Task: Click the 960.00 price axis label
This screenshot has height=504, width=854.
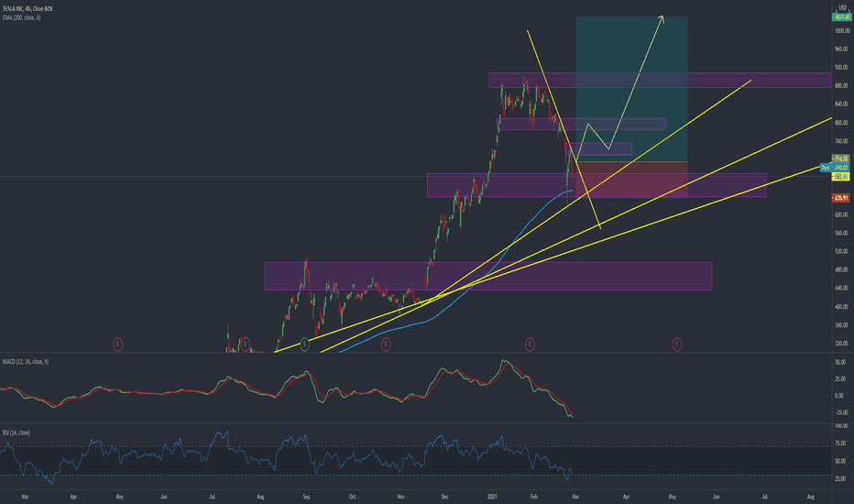Action: [842, 49]
